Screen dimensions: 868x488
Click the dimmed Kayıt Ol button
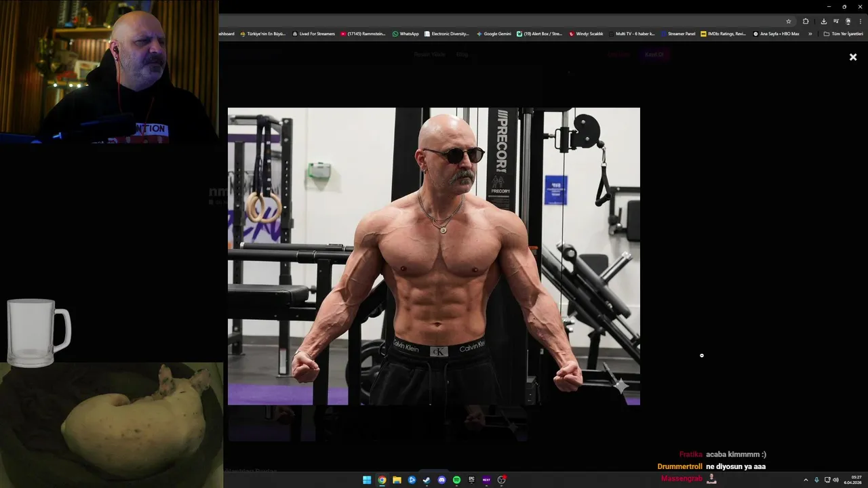[654, 54]
